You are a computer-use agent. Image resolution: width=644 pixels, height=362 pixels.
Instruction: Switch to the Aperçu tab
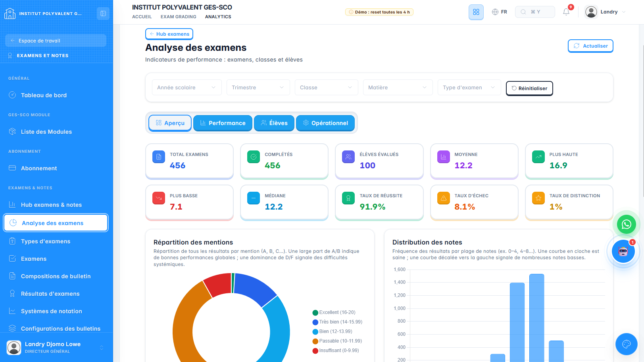(170, 123)
